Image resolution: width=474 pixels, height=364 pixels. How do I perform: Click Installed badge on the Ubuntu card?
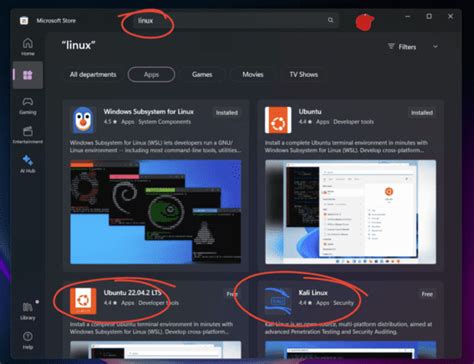422,113
